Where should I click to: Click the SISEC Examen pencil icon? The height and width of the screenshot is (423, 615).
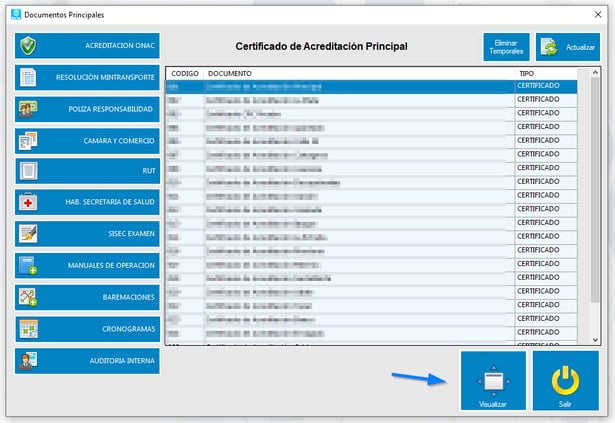pos(29,233)
